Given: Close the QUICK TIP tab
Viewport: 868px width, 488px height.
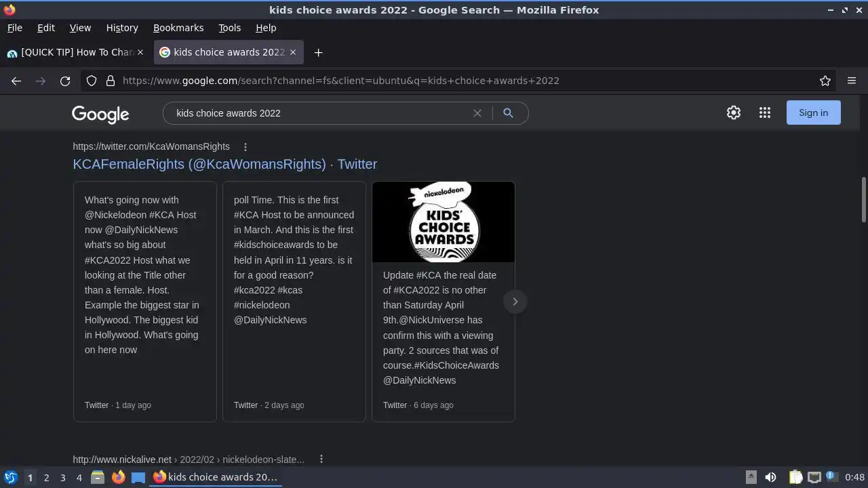Looking at the screenshot, I should coord(140,52).
